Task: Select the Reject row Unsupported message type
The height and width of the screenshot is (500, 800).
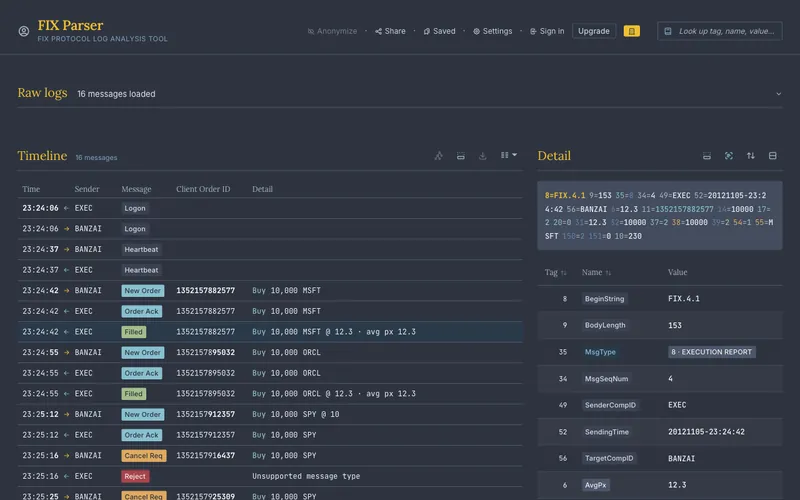Action: pyautogui.click(x=270, y=477)
